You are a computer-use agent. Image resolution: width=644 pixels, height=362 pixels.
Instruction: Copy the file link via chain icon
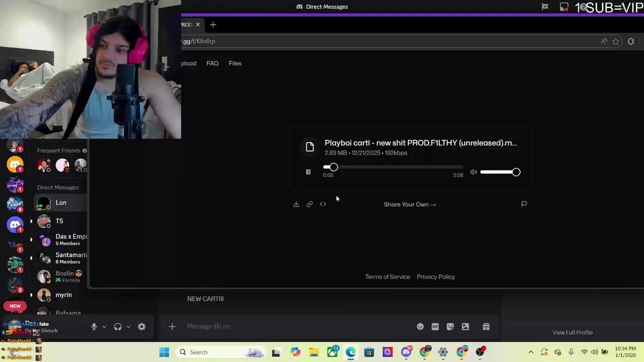309,204
